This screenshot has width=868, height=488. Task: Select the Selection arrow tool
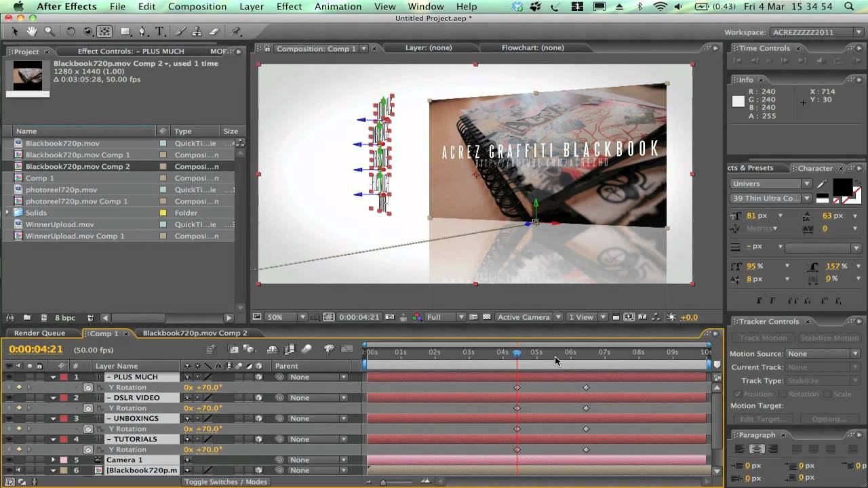15,31
